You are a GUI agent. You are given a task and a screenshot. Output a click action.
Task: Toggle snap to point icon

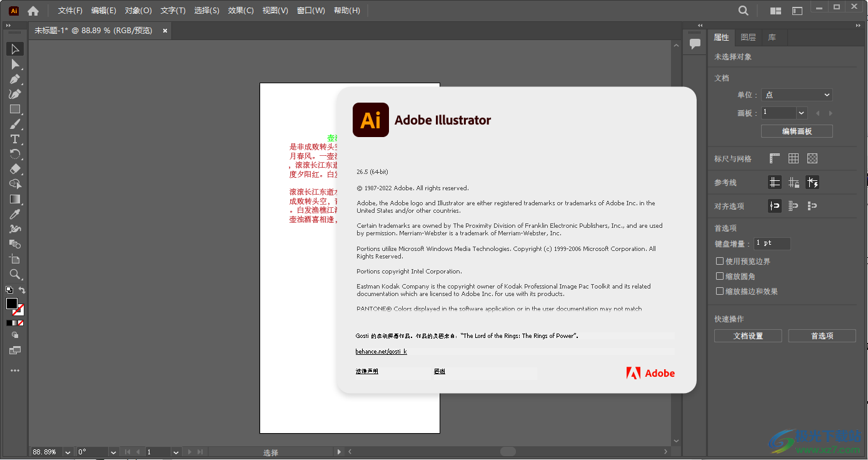click(775, 206)
